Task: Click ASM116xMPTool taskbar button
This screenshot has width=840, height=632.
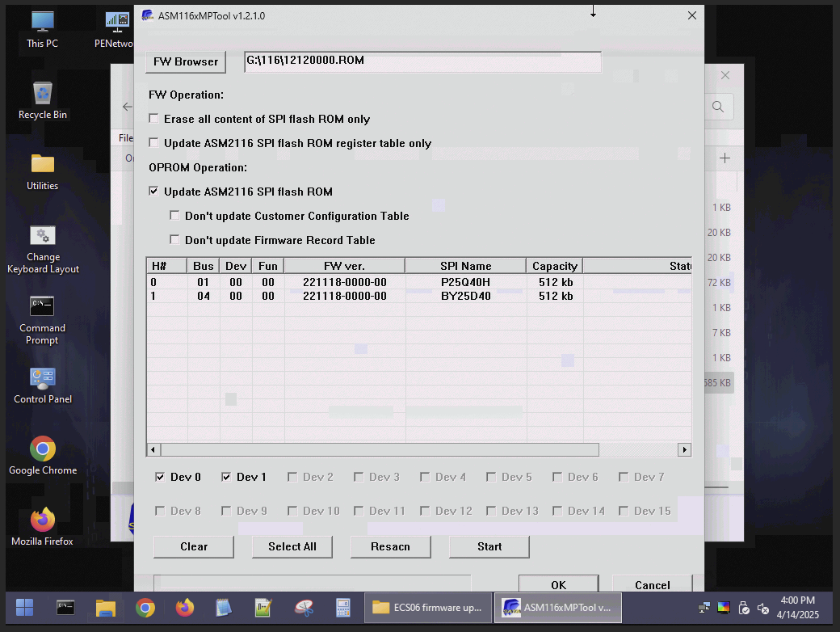Action: (x=557, y=607)
